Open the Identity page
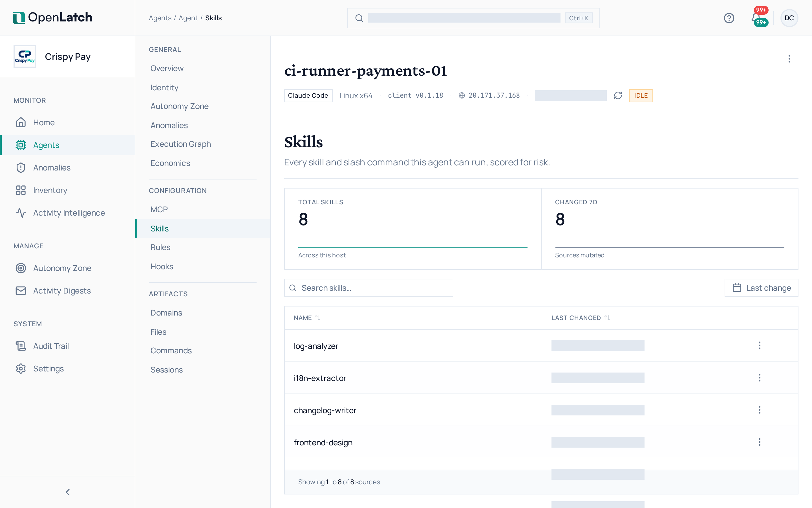The height and width of the screenshot is (508, 812). point(164,87)
